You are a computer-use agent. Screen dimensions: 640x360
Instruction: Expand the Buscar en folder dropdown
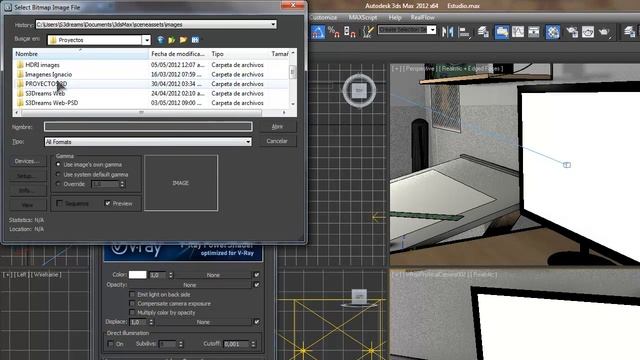click(x=147, y=40)
